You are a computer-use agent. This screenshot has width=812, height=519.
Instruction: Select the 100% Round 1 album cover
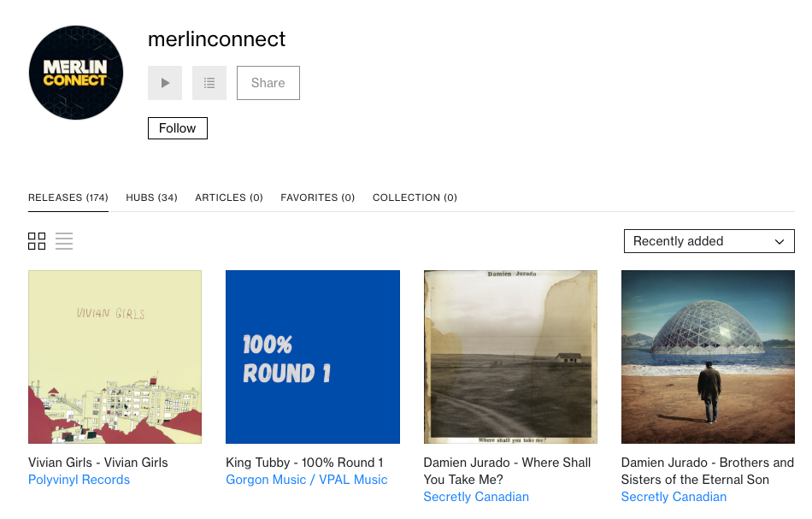click(313, 357)
